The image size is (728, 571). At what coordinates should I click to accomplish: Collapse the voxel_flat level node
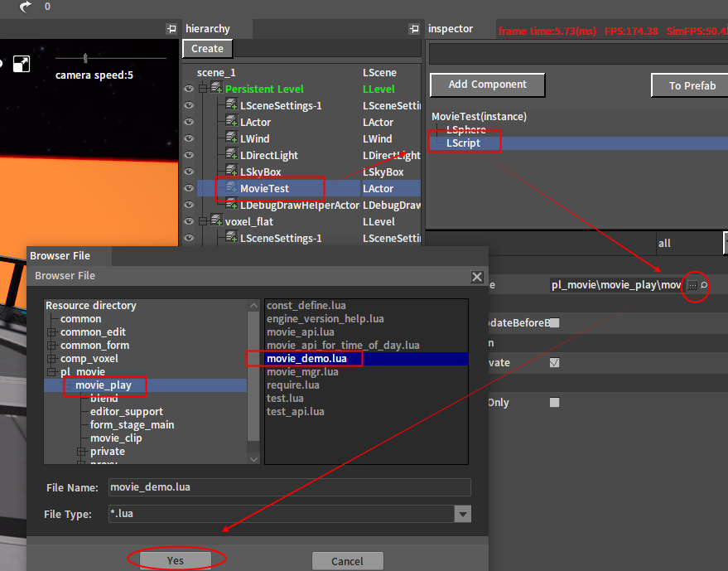point(202,222)
